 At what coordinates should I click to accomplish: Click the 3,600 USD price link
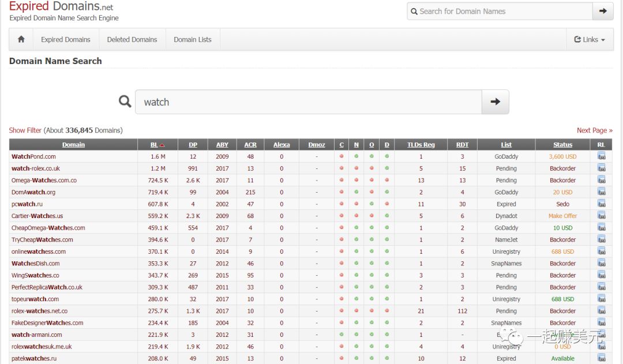(x=562, y=156)
